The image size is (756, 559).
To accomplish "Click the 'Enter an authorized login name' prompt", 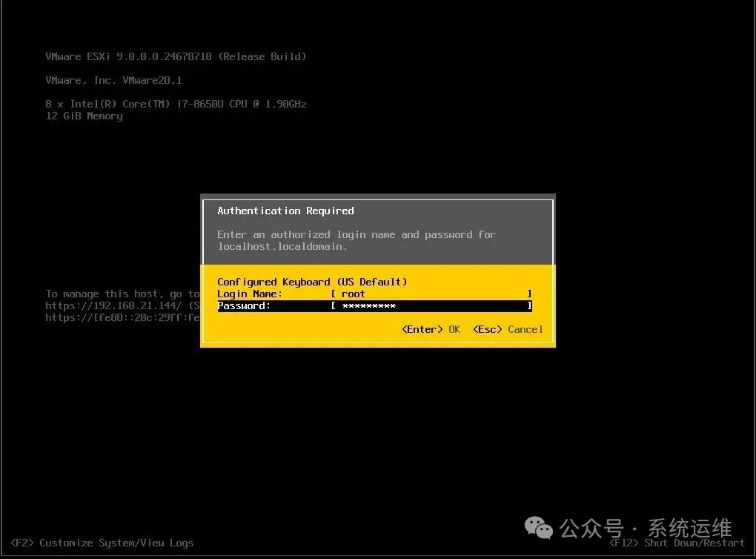I will (357, 234).
